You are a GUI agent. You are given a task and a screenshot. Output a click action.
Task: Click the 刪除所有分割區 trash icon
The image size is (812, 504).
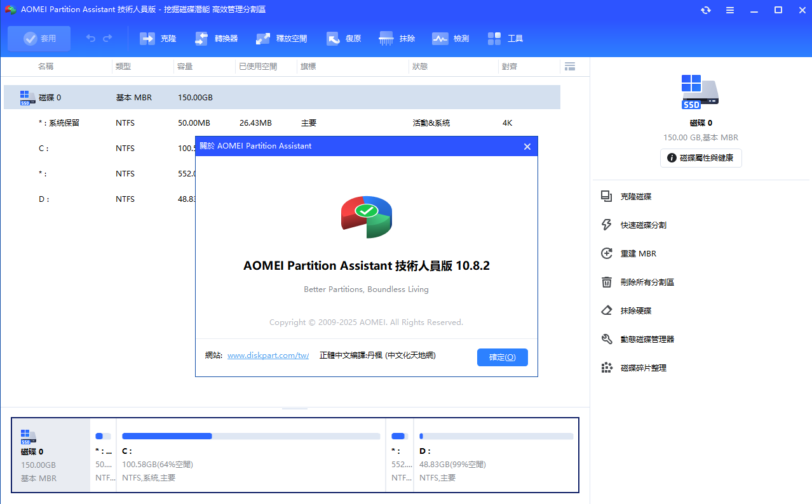tap(607, 282)
